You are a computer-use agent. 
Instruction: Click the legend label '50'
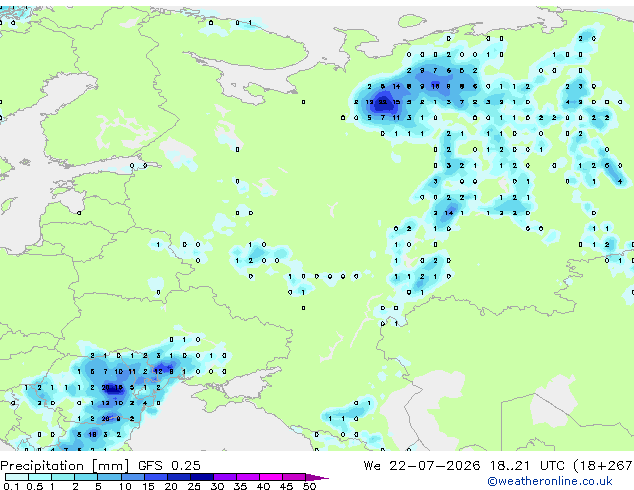(309, 486)
